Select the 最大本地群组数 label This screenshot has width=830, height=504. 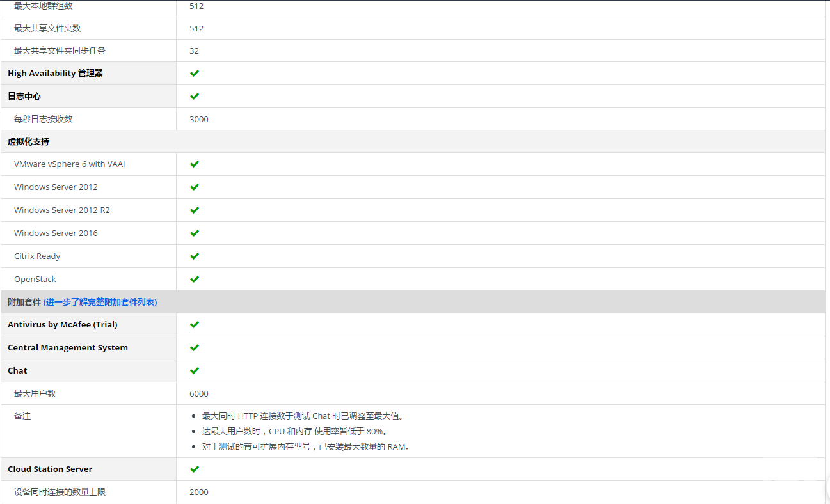[x=44, y=6]
